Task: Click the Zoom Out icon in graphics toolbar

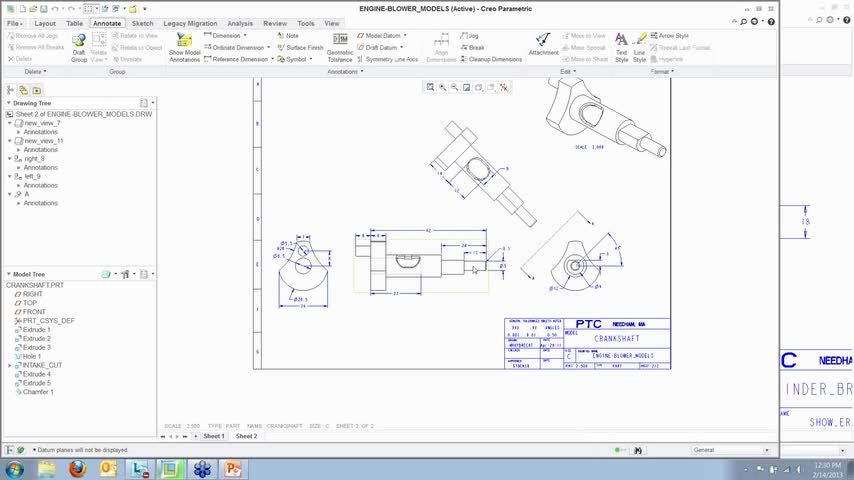Action: coord(454,87)
